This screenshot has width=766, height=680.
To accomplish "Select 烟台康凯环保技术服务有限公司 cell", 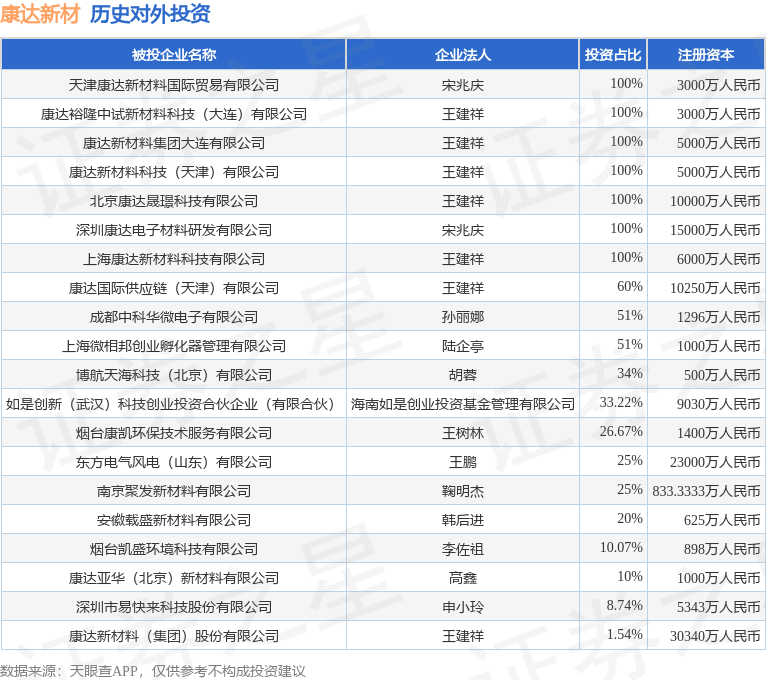I will pos(173,433).
